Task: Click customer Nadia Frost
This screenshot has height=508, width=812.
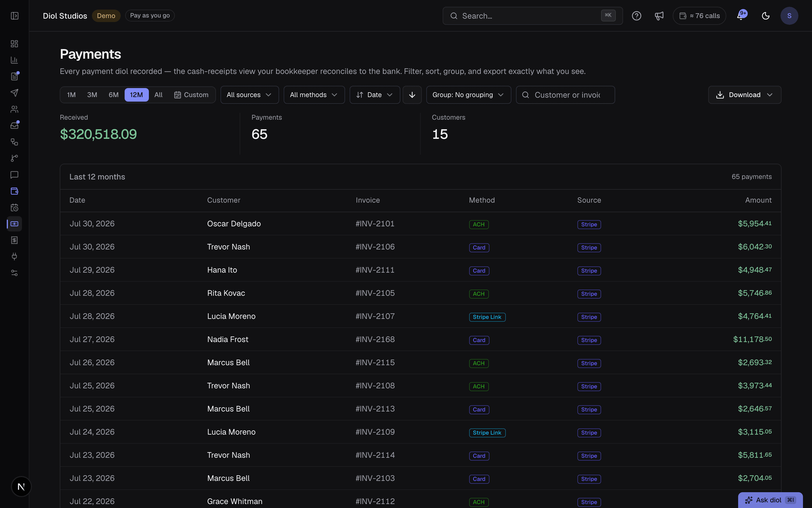Action: point(228,340)
